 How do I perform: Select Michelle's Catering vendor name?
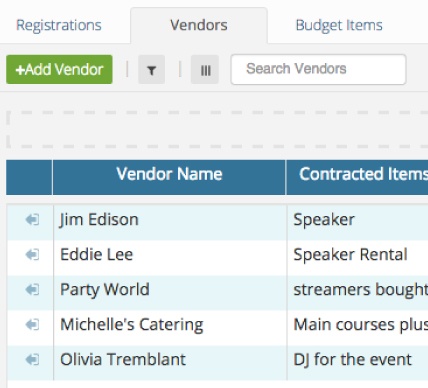click(x=132, y=325)
